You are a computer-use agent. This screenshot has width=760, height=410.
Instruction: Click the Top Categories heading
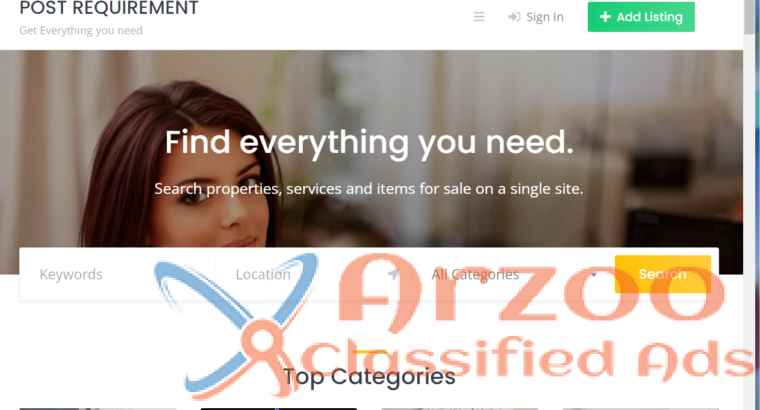(x=369, y=377)
